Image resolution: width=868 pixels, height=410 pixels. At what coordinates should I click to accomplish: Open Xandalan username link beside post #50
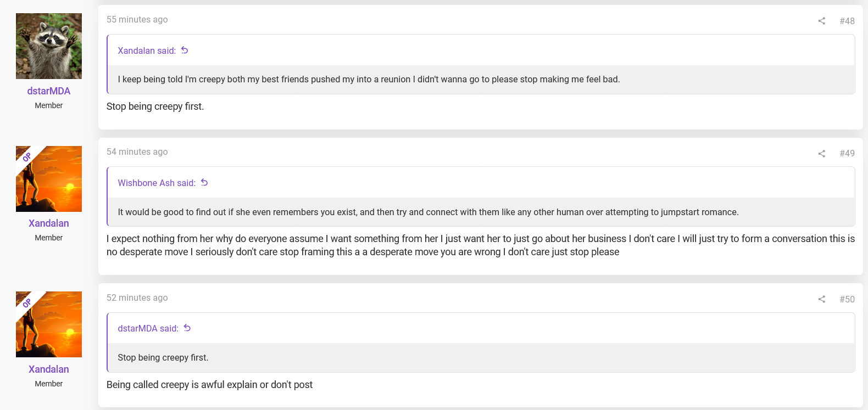click(x=49, y=369)
